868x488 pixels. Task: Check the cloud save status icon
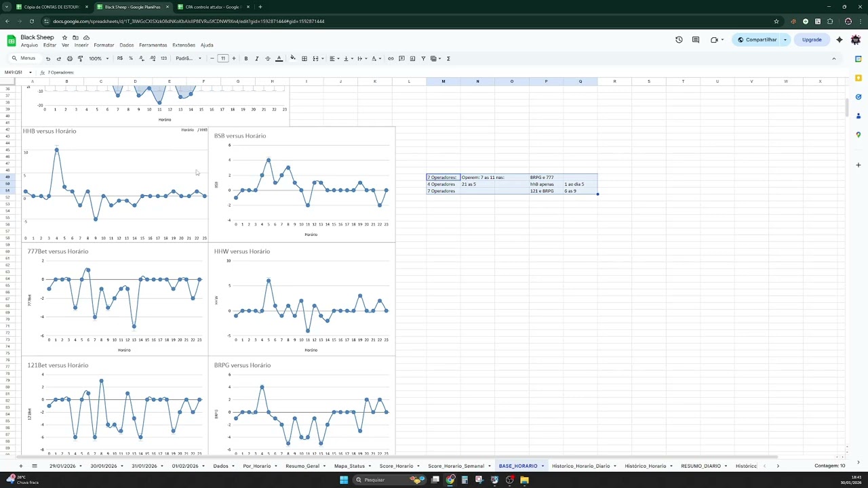coord(87,37)
